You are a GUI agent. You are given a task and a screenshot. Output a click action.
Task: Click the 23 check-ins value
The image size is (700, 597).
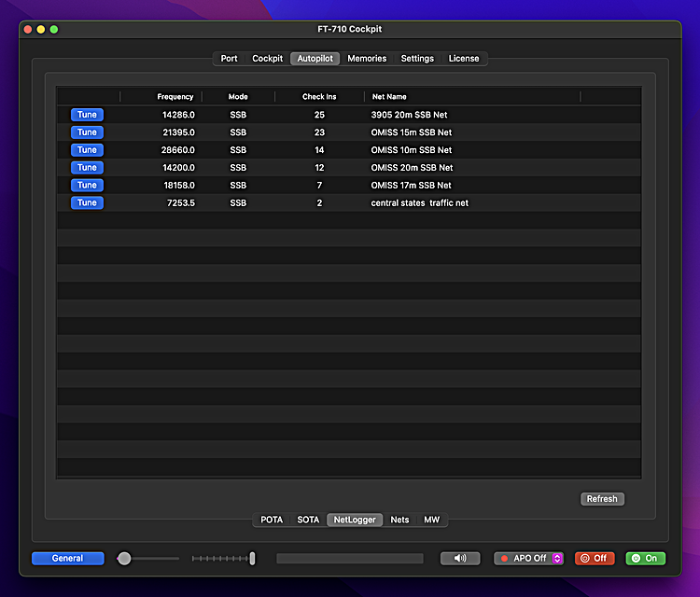point(319,132)
